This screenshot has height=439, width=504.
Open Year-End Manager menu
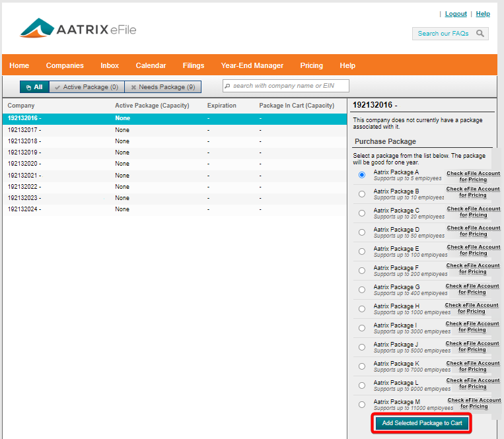pyautogui.click(x=252, y=65)
